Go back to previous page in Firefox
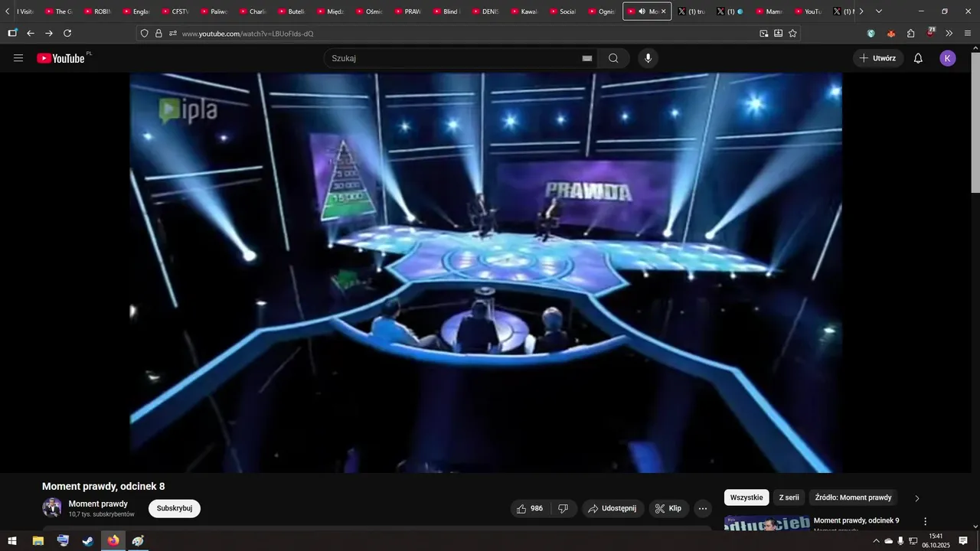 coord(31,34)
